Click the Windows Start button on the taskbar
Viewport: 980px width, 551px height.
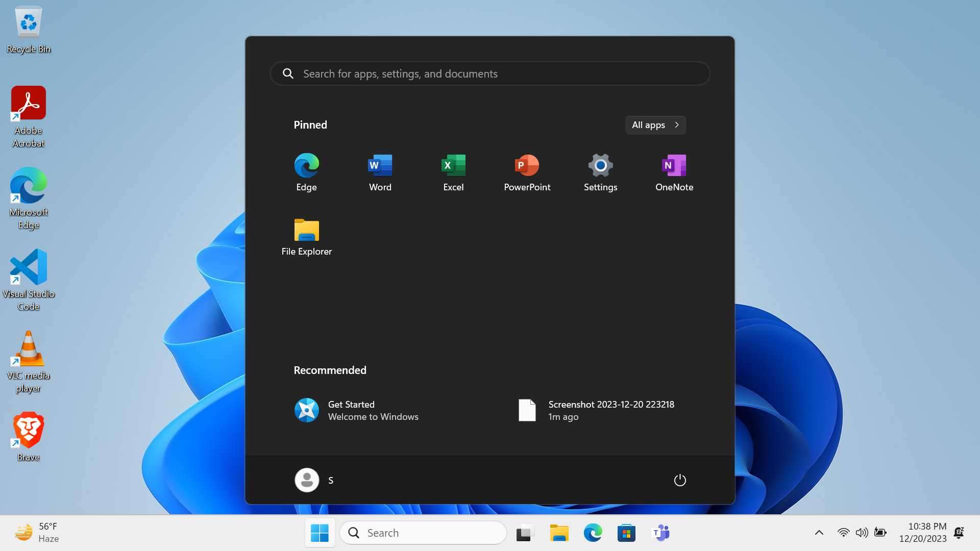tap(320, 533)
